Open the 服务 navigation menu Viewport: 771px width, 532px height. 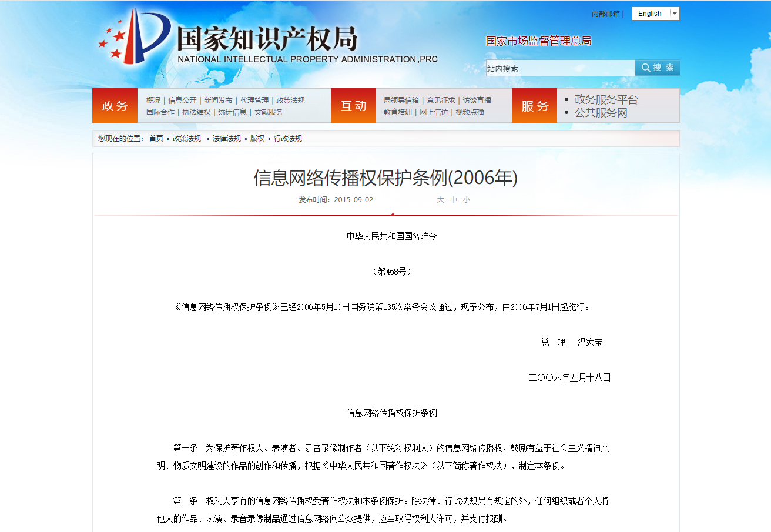pyautogui.click(x=534, y=105)
